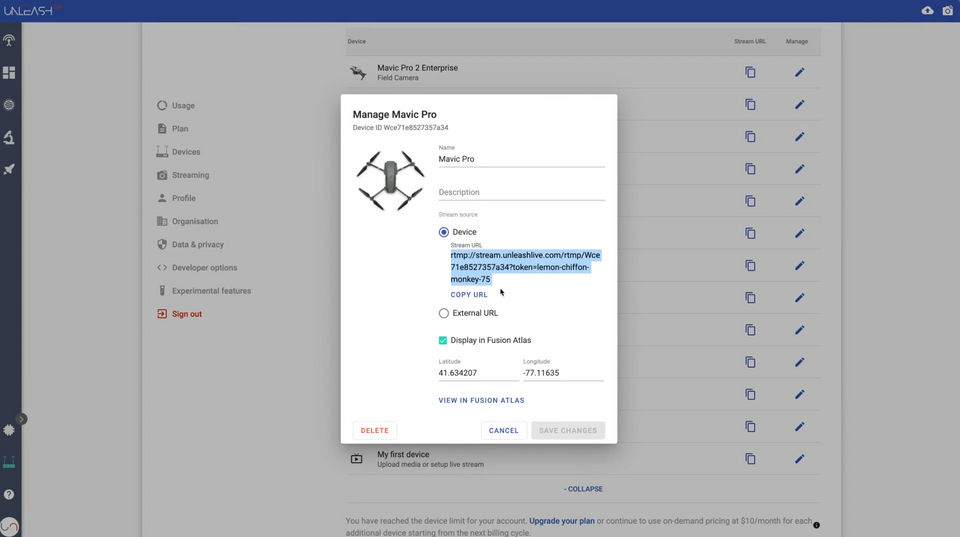Open the microscope icon in left sidebar
960x537 pixels.
[9, 137]
